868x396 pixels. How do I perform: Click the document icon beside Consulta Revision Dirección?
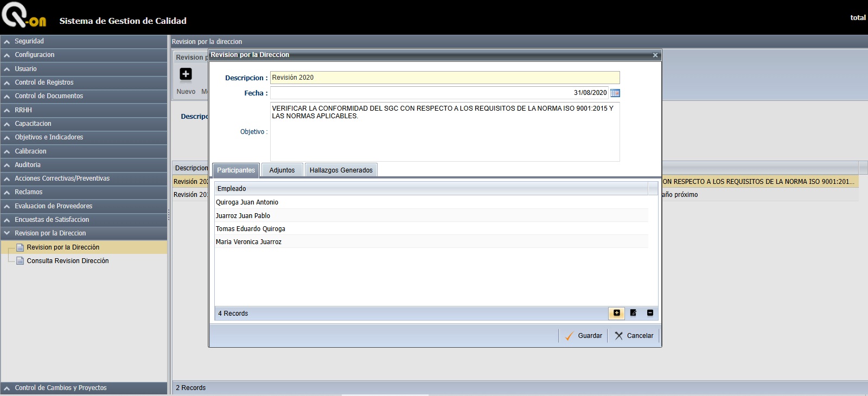[x=20, y=261]
